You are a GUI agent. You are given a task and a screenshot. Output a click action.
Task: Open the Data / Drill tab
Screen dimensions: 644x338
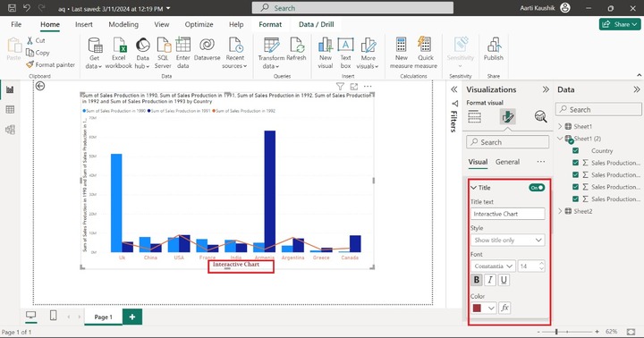(x=317, y=24)
